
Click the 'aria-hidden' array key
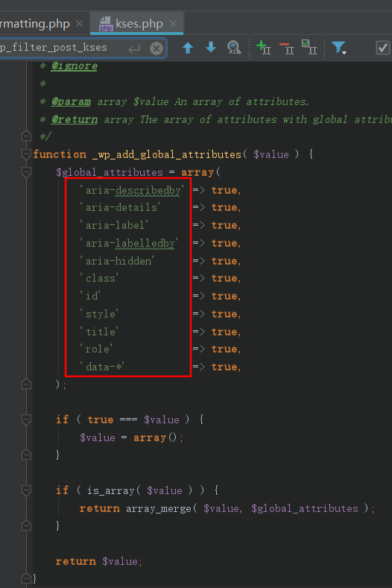click(x=117, y=261)
